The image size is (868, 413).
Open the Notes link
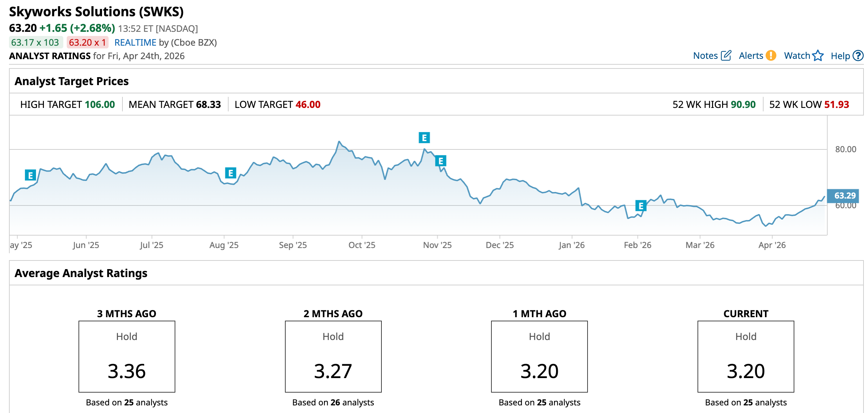click(705, 56)
